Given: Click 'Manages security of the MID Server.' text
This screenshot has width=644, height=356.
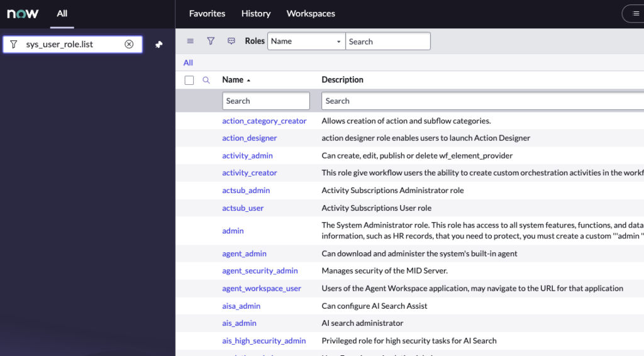Looking at the screenshot, I should coord(384,271).
